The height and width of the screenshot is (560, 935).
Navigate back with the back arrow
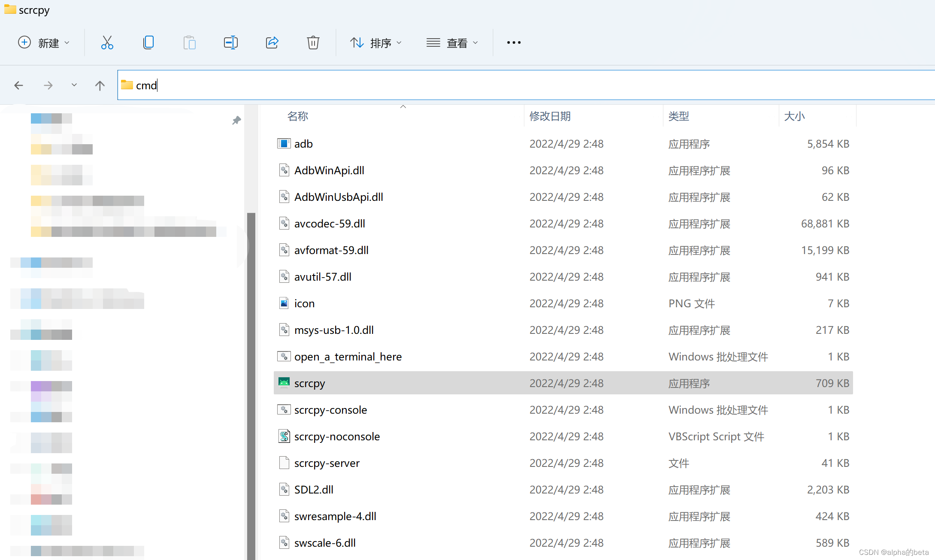pos(19,85)
